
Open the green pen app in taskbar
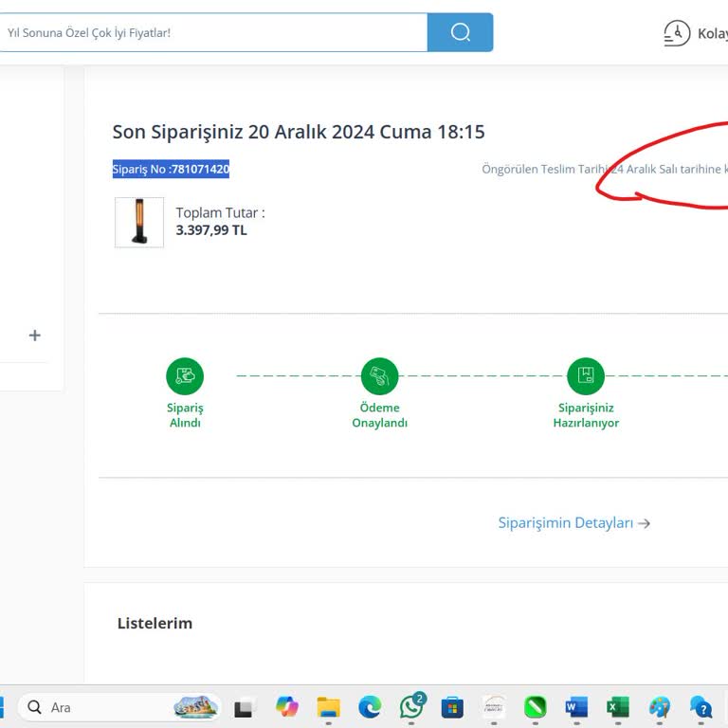[536, 707]
